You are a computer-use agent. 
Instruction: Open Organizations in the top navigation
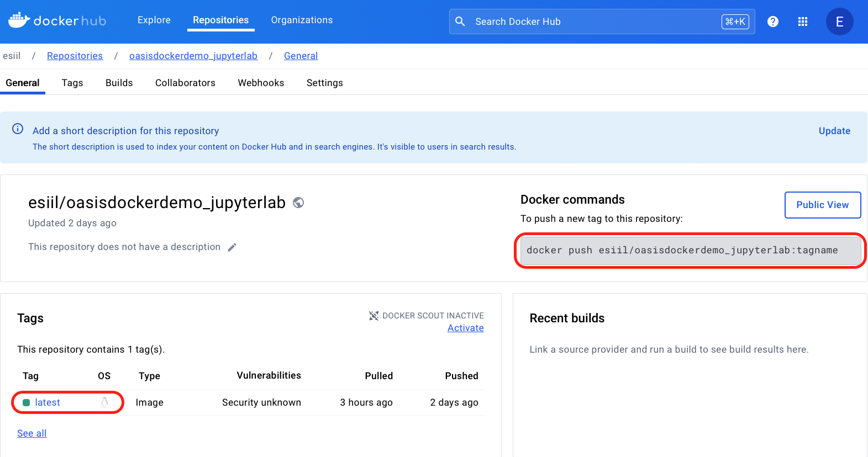click(302, 20)
